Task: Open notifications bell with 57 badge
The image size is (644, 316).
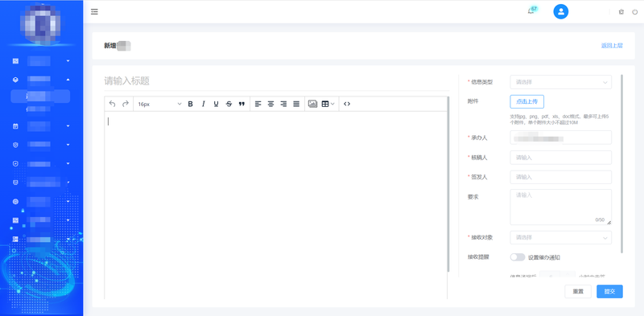Action: 532,10
